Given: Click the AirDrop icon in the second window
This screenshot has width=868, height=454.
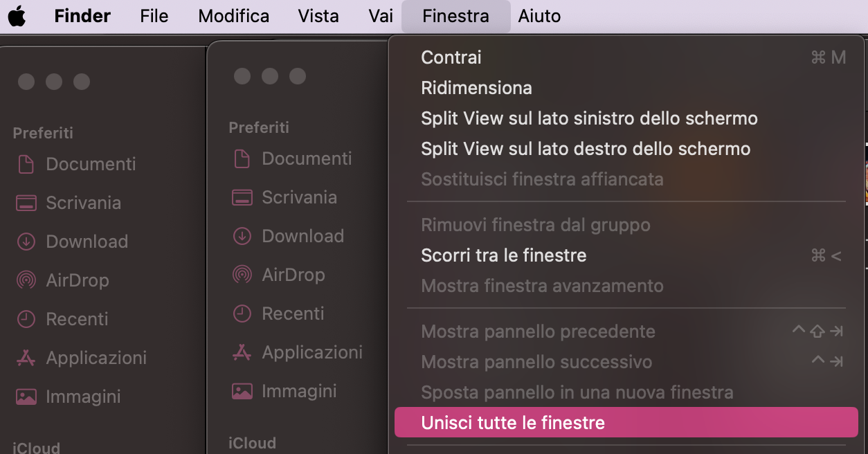Looking at the screenshot, I should click(x=242, y=275).
